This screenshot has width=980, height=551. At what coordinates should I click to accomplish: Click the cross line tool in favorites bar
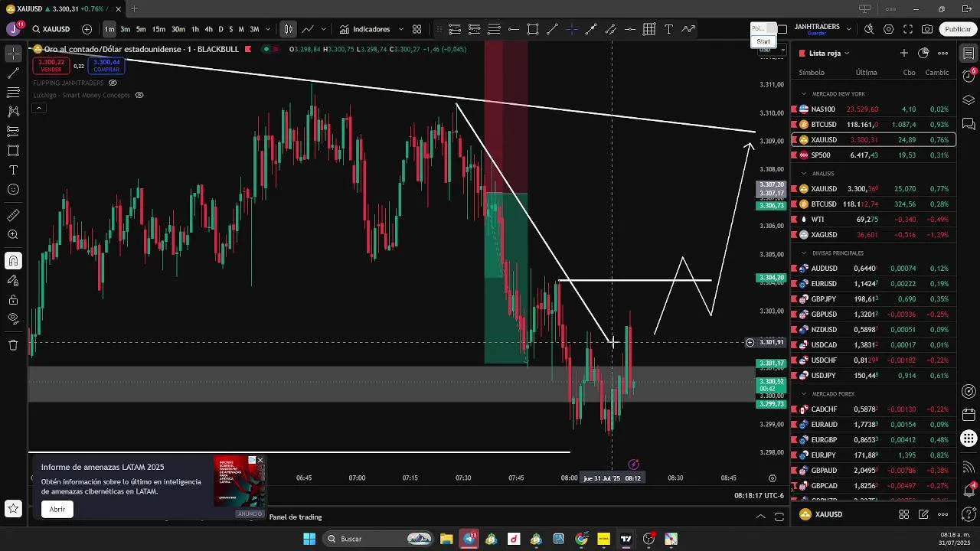[x=571, y=29]
